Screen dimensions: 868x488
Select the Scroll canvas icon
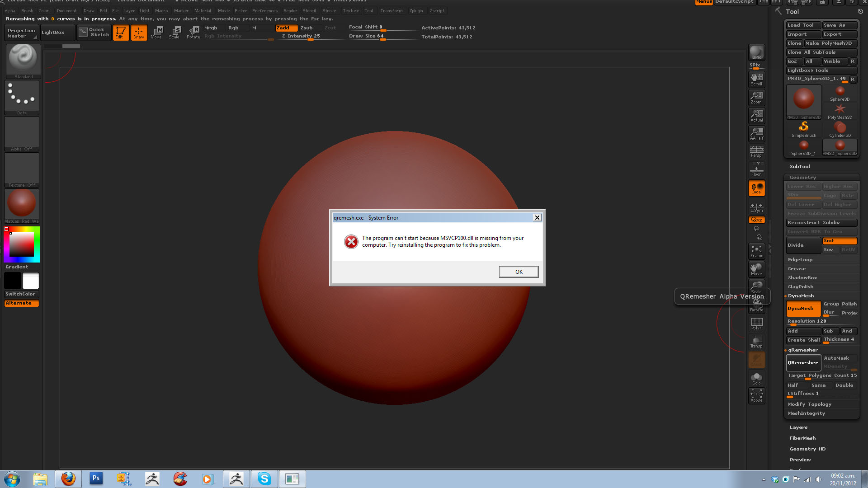(756, 79)
